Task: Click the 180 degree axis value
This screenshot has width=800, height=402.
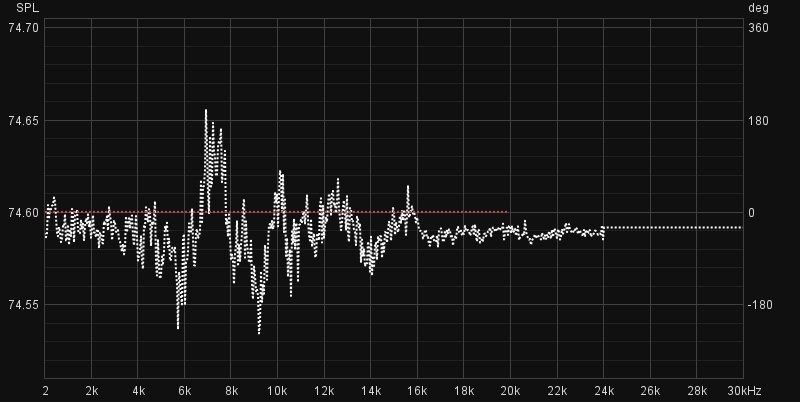Action: [758, 121]
